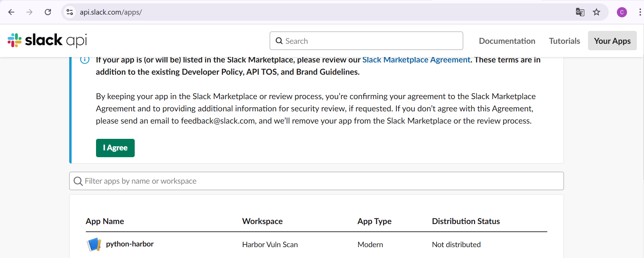This screenshot has width=644, height=258.
Task: Go to Your Apps
Action: tap(612, 41)
